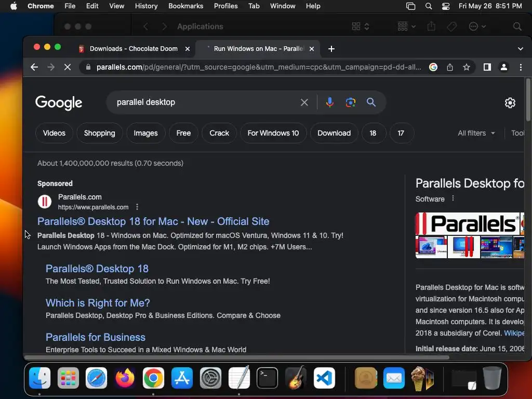
Task: Filter results by Videos
Action: pyautogui.click(x=54, y=133)
